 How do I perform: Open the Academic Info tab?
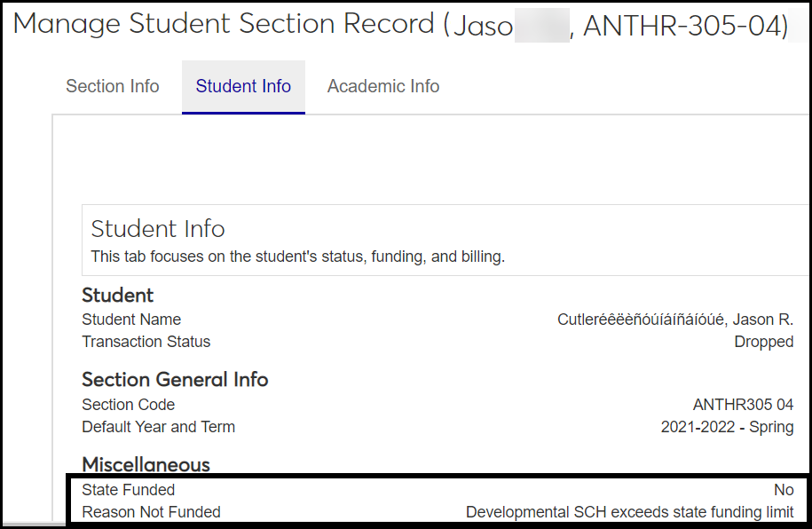383,86
